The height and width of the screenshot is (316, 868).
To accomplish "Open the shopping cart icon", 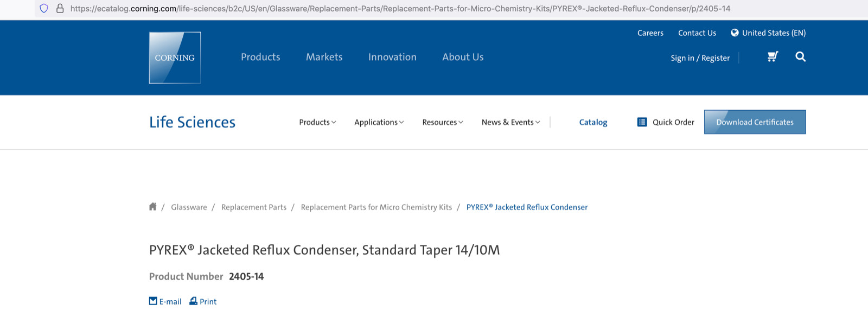I will 773,56.
